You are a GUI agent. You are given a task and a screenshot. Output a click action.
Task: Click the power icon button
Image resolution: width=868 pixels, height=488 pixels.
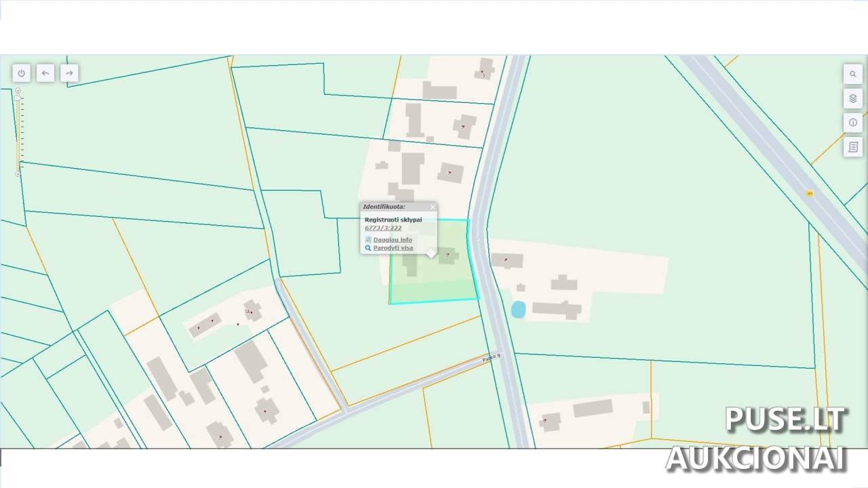pyautogui.click(x=22, y=73)
